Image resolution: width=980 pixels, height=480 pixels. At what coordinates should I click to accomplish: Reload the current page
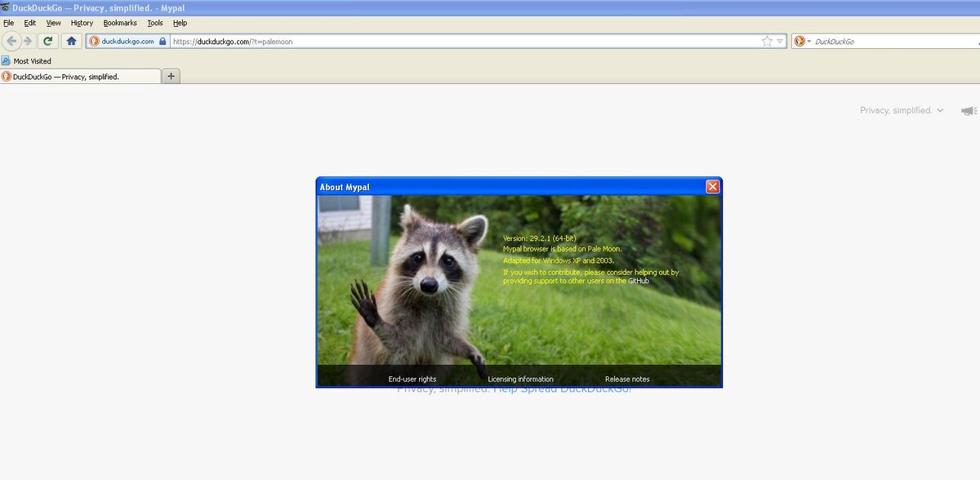click(49, 41)
